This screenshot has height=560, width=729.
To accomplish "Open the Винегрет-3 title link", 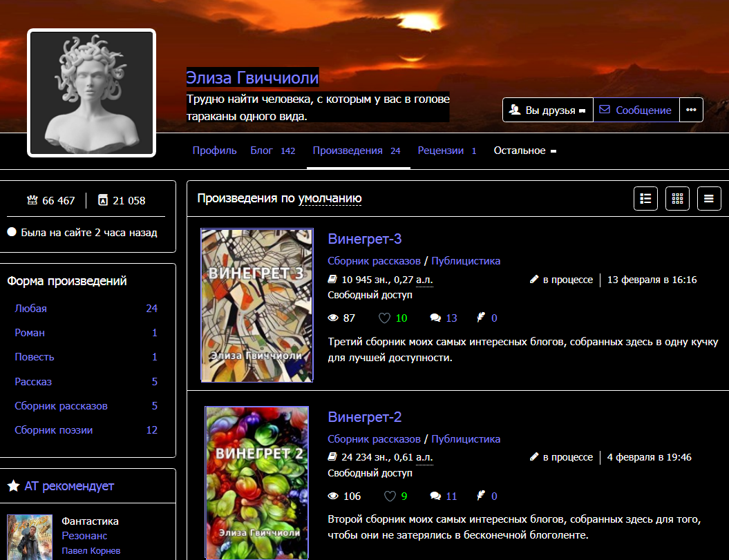I will [365, 239].
